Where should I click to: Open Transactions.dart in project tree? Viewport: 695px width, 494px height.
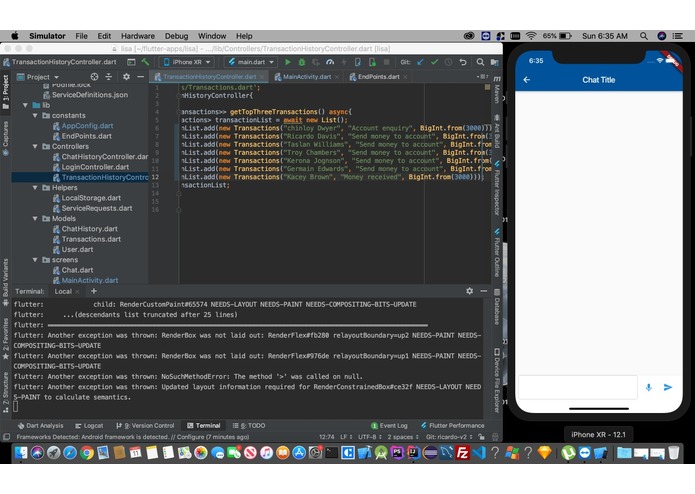click(x=91, y=239)
